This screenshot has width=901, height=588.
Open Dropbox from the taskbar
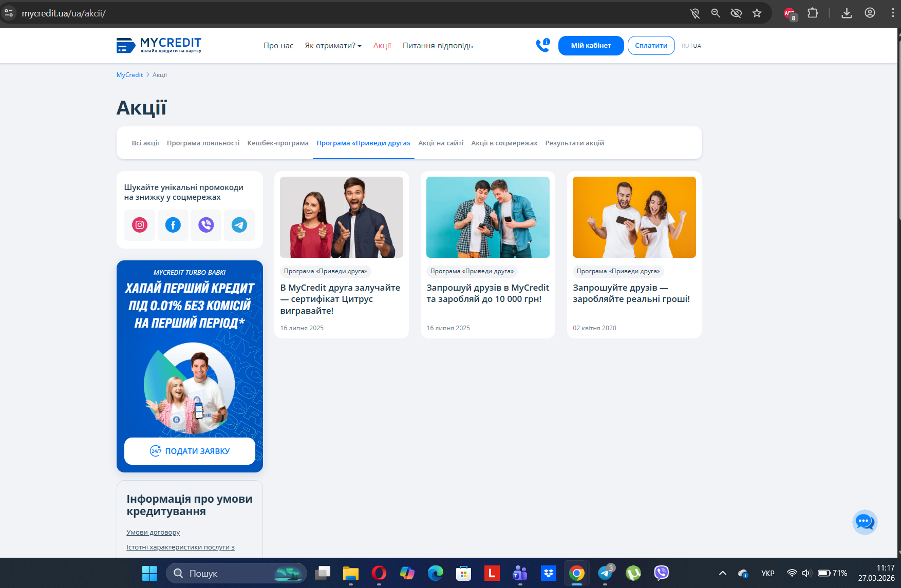click(x=549, y=573)
